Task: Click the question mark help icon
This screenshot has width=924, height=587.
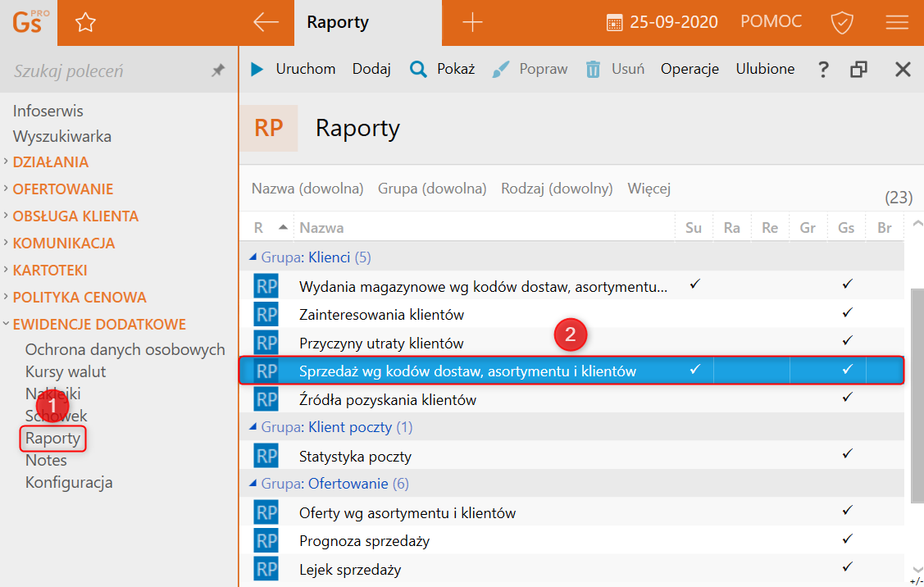Action: (x=823, y=70)
